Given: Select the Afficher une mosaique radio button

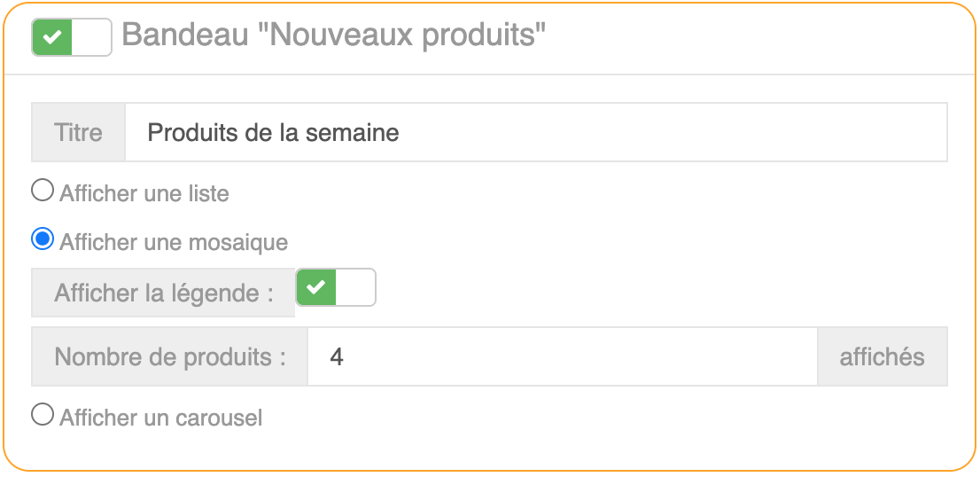Looking at the screenshot, I should click(x=42, y=239).
